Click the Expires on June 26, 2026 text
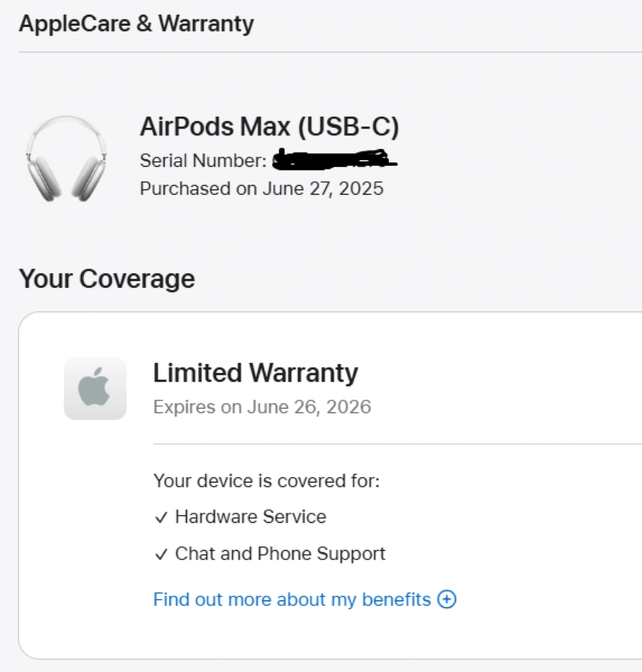 [262, 407]
